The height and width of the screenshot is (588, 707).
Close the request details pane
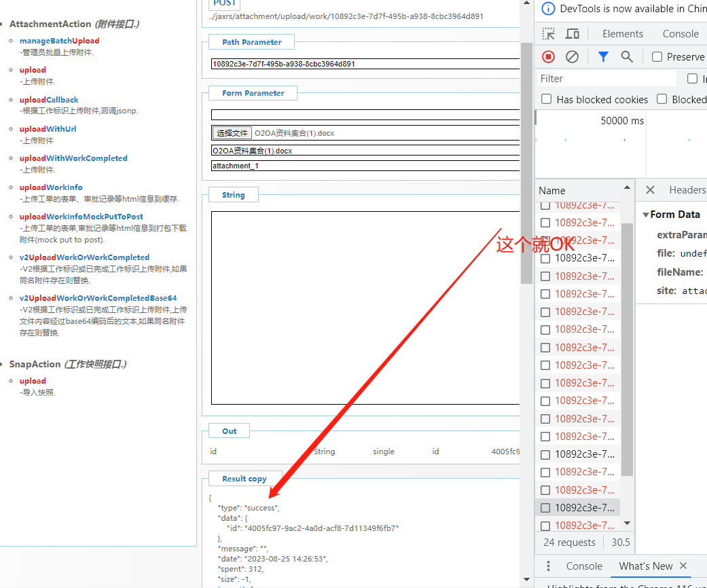[650, 190]
